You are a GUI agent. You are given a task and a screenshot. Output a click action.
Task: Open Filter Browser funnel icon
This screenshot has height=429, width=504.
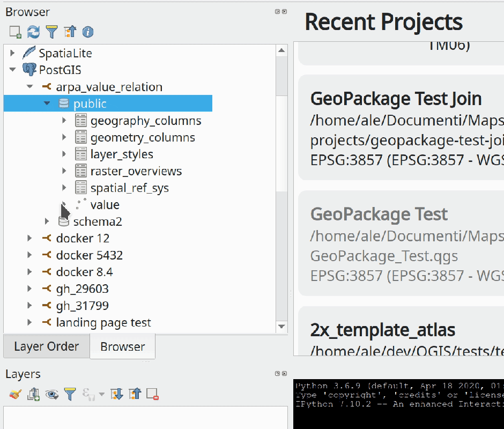coord(51,32)
